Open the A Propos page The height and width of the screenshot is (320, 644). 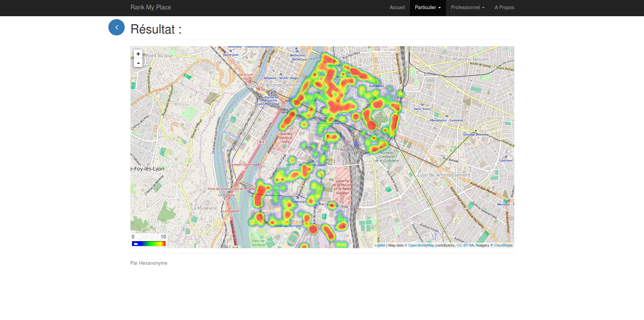(504, 7)
